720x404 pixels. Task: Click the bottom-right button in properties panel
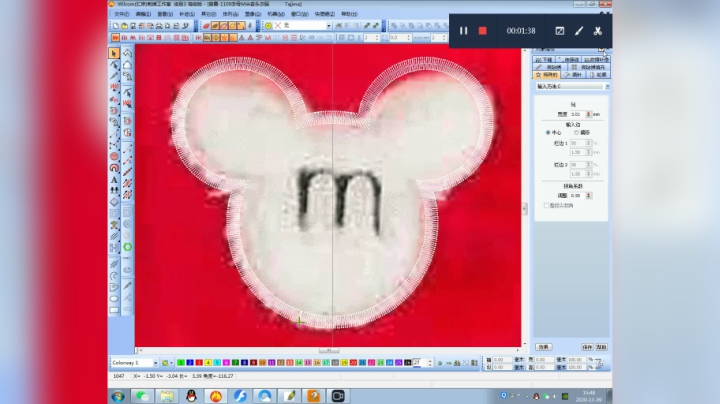pos(601,347)
